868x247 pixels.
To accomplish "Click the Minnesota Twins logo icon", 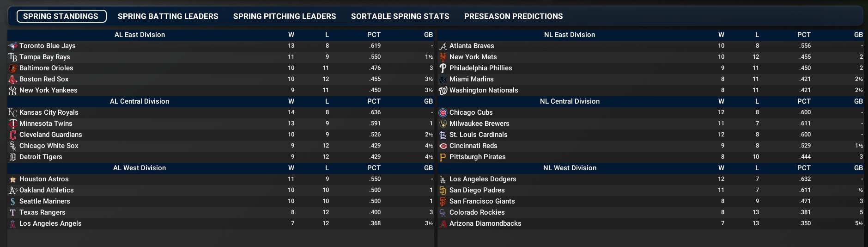I will click(13, 123).
